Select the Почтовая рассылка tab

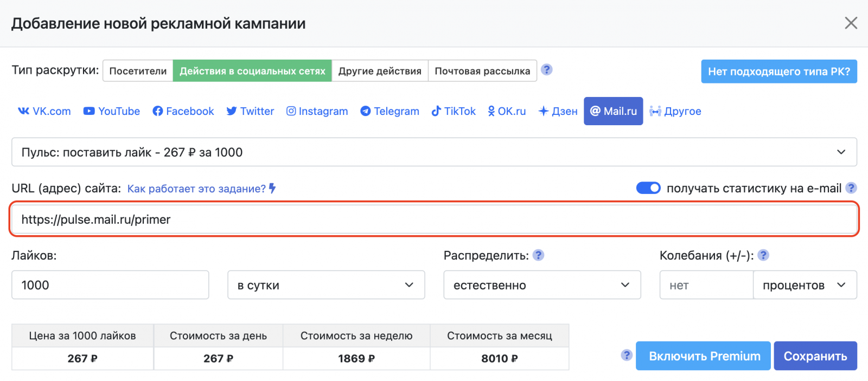482,71
